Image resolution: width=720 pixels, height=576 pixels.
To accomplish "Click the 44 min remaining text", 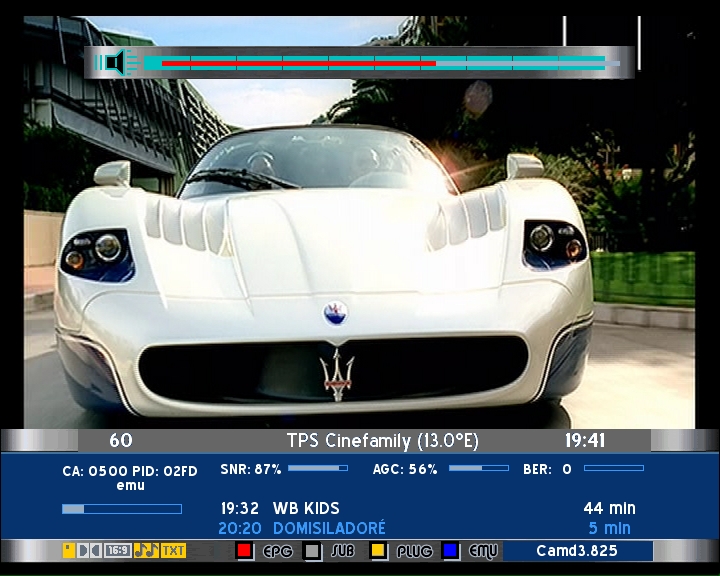I will coord(609,508).
